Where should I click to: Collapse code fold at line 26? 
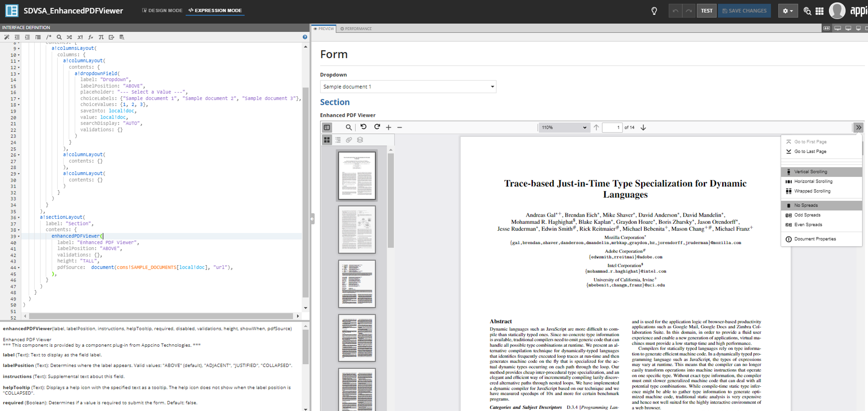pyautogui.click(x=19, y=155)
